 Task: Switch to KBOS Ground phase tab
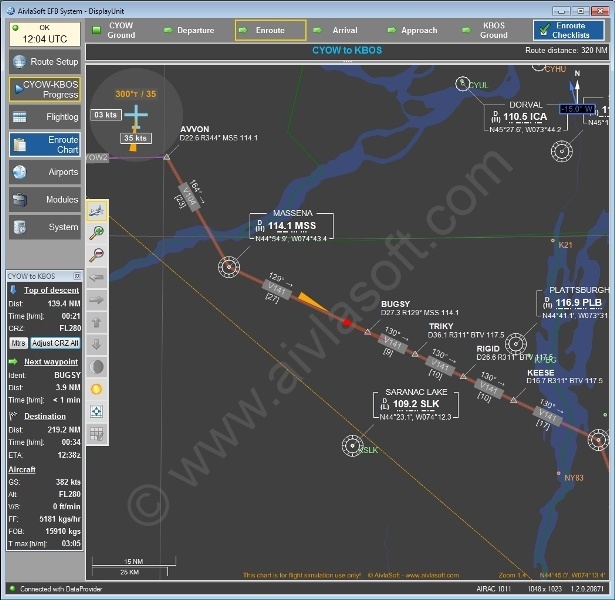tap(494, 30)
